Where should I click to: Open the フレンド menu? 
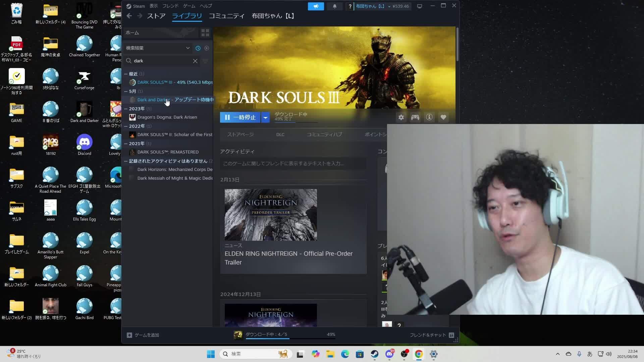[170, 6]
